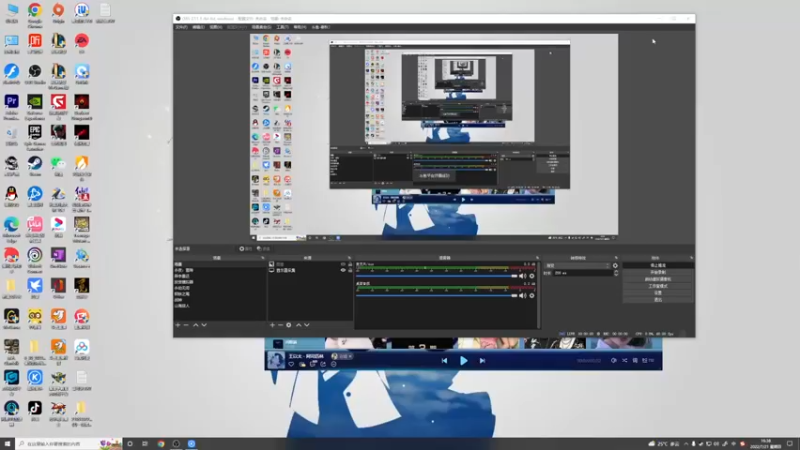This screenshot has height=450, width=800.
Task: Move selected scene down in list
Action: [x=204, y=324]
